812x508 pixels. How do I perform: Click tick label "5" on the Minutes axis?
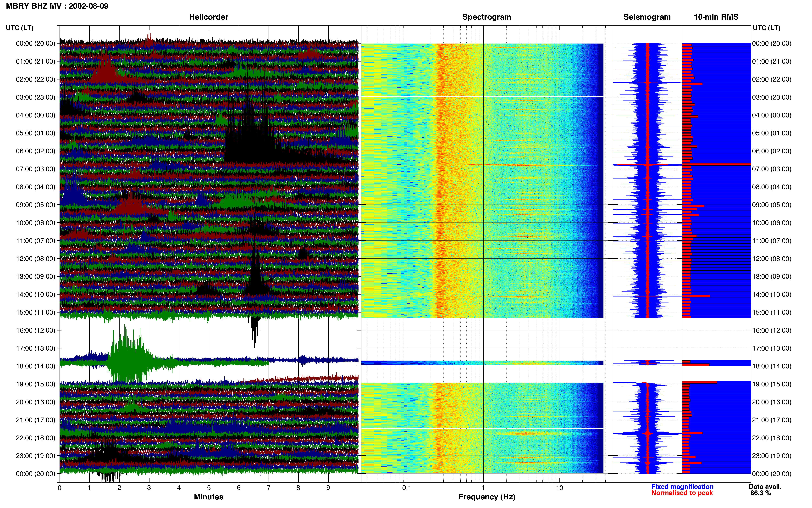click(209, 488)
